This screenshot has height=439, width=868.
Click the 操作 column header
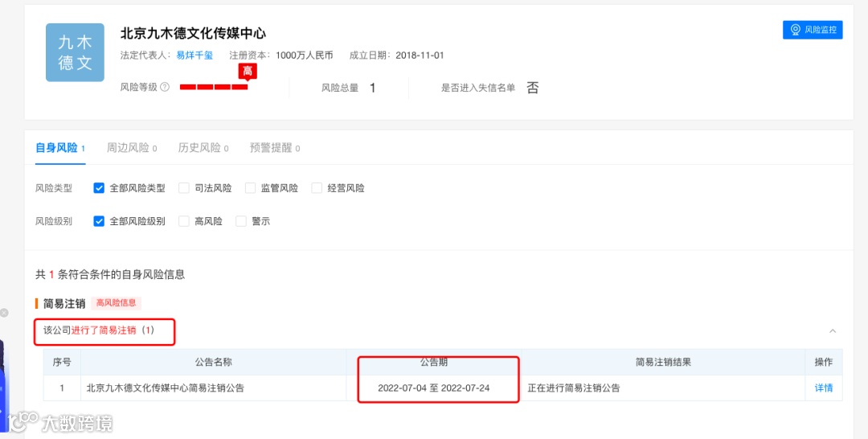click(x=824, y=362)
